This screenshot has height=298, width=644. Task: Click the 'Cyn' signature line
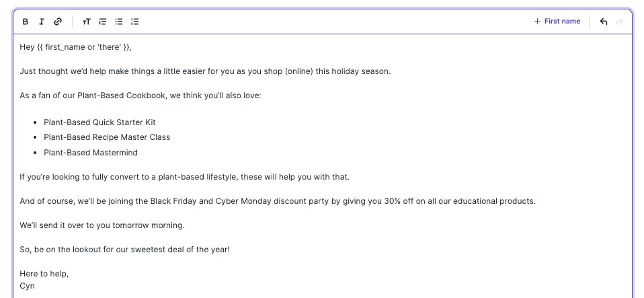(27, 286)
